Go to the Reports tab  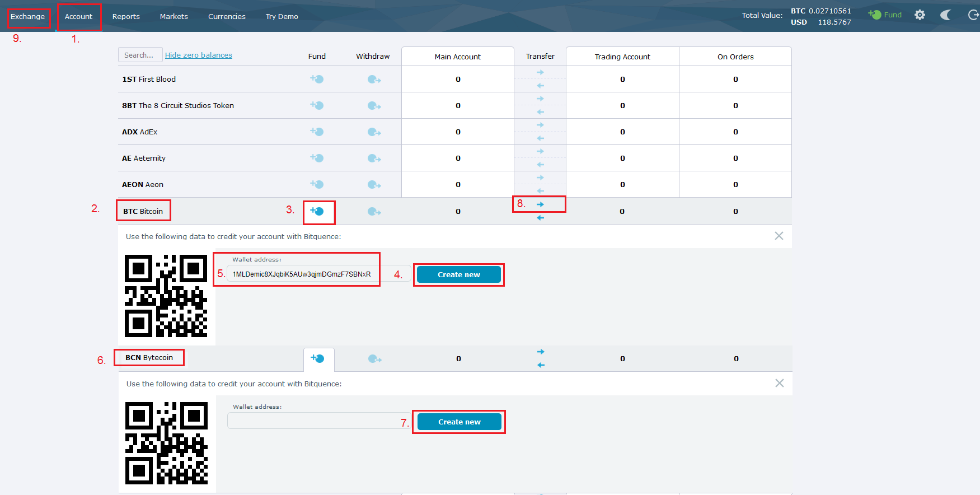(126, 17)
